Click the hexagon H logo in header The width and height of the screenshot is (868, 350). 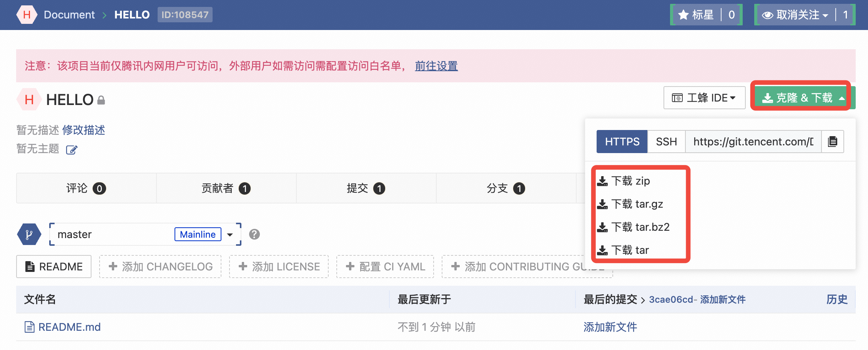[27, 15]
